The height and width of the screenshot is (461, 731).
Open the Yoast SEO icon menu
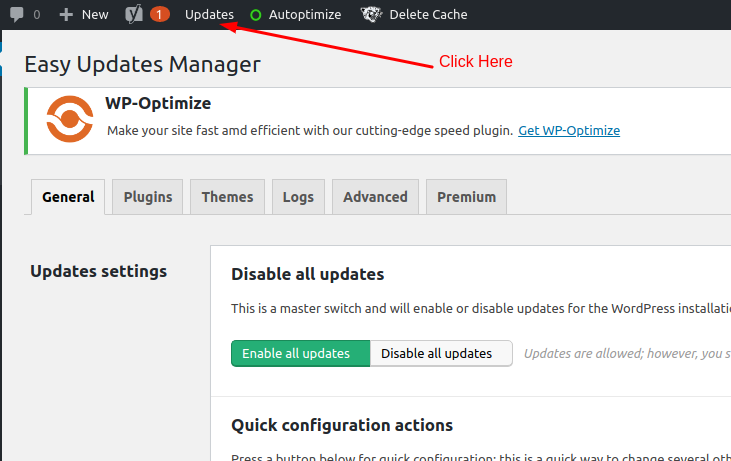pyautogui.click(x=134, y=14)
